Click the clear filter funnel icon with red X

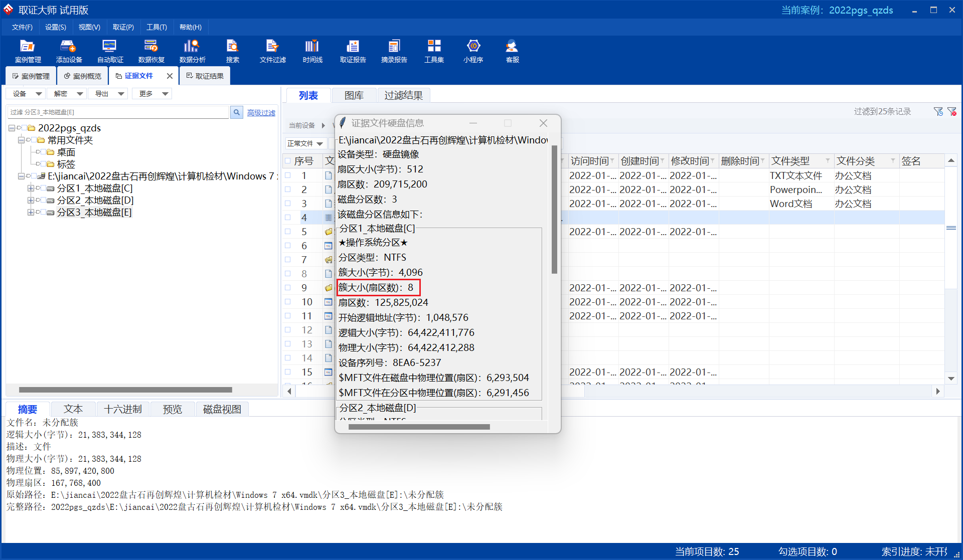951,111
